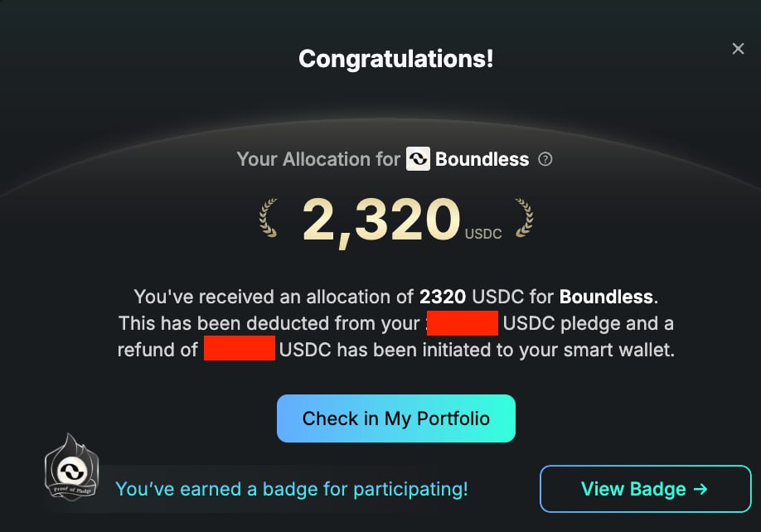
Task: Click the red redacted refund amount box
Action: coord(240,348)
